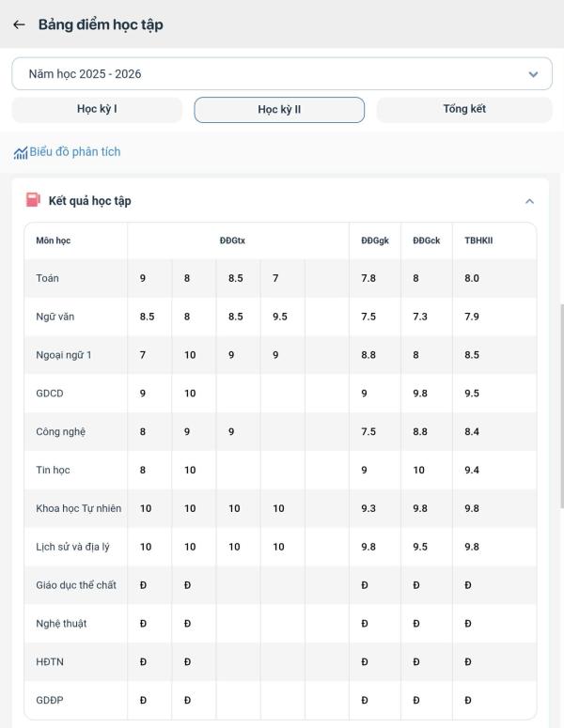Click the TBHKII column header
Image resolution: width=564 pixels, height=728 pixels.
pyautogui.click(x=478, y=240)
